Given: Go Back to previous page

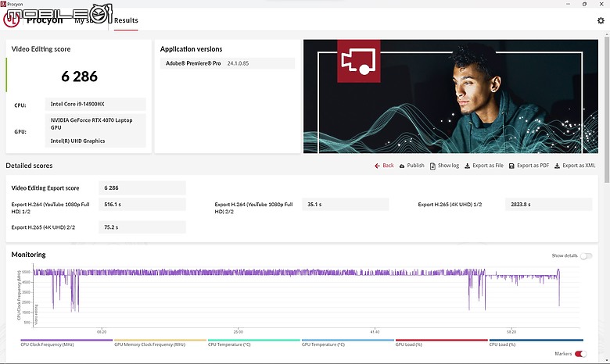Looking at the screenshot, I should click(x=388, y=166).
